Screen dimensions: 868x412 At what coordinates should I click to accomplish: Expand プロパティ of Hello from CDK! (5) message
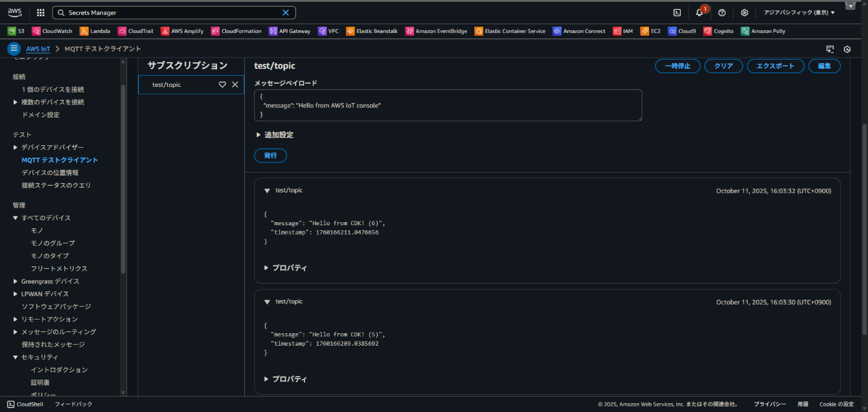click(x=285, y=379)
